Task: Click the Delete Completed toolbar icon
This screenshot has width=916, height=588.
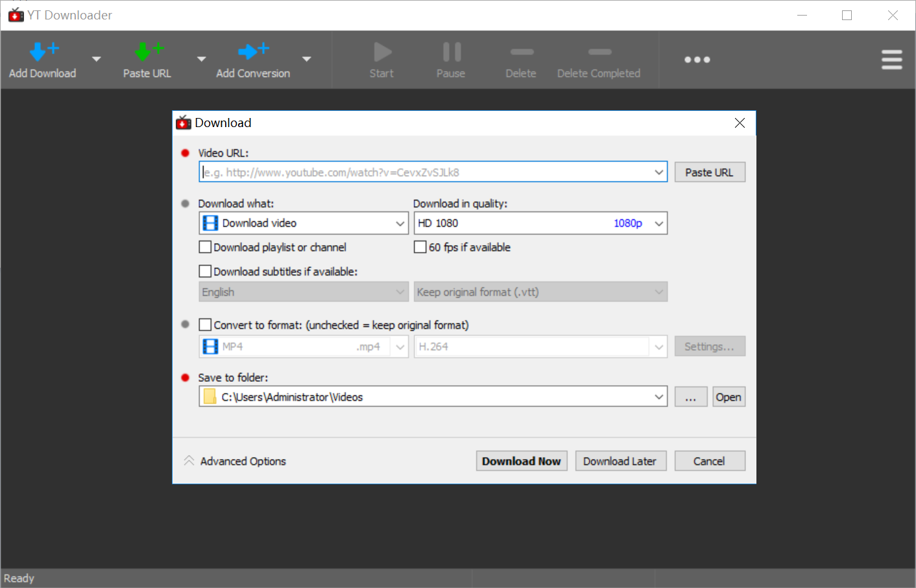Action: [599, 52]
